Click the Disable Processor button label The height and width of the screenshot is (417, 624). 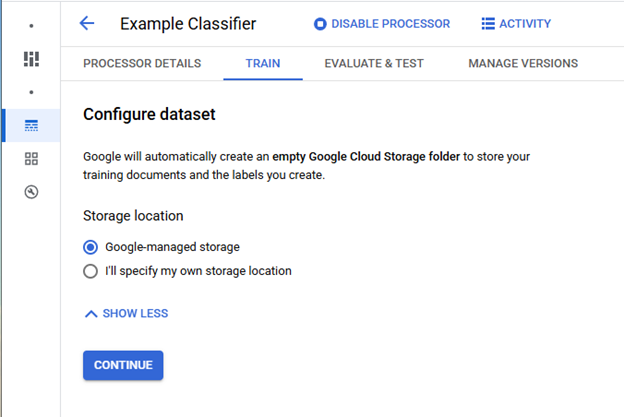[390, 24]
